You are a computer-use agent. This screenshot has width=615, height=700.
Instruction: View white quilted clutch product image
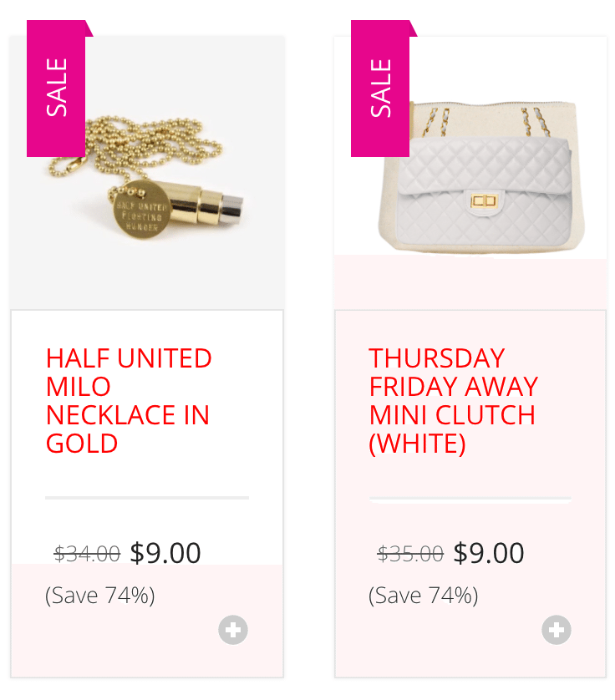click(x=481, y=178)
